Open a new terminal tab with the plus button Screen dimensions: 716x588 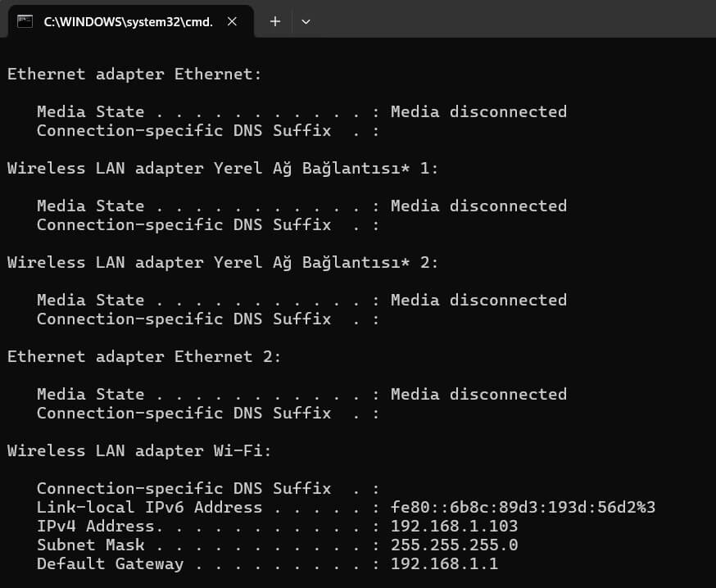(274, 21)
